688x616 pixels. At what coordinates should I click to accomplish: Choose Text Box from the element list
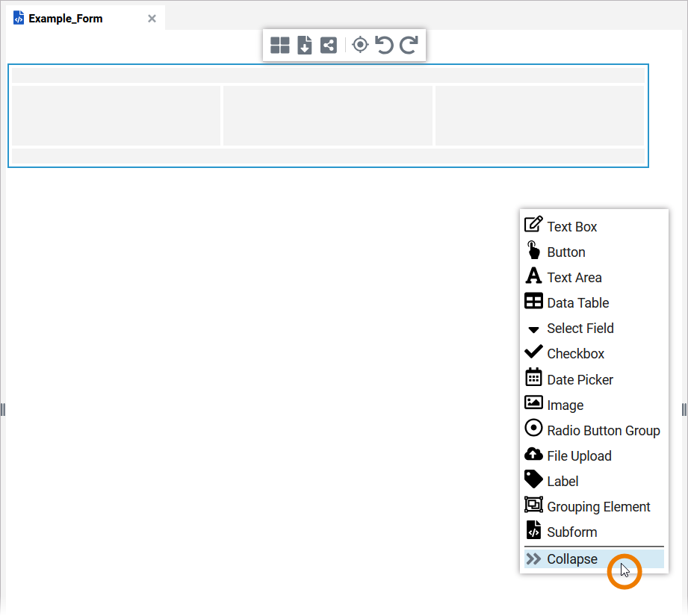571,226
